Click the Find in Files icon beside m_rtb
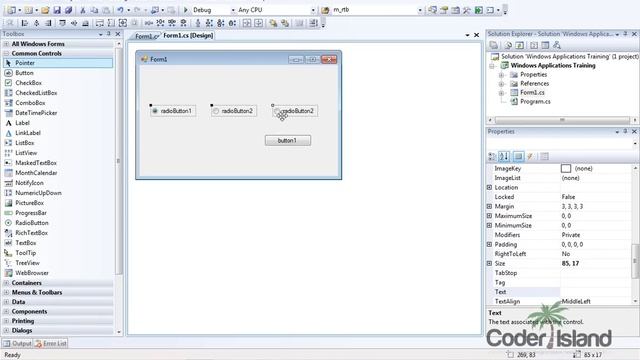 [x=325, y=10]
